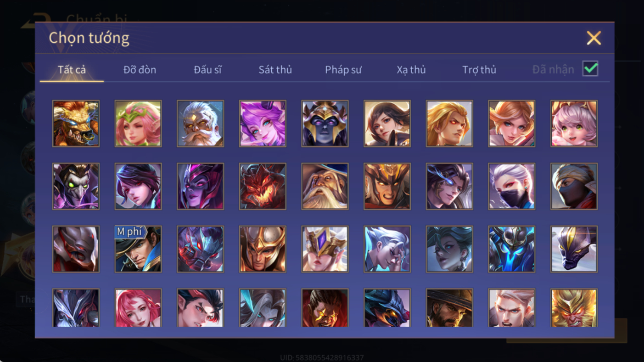Filter heroes by 'Pháp sư' tab
Viewport: 644px width, 362px height.
(x=343, y=70)
